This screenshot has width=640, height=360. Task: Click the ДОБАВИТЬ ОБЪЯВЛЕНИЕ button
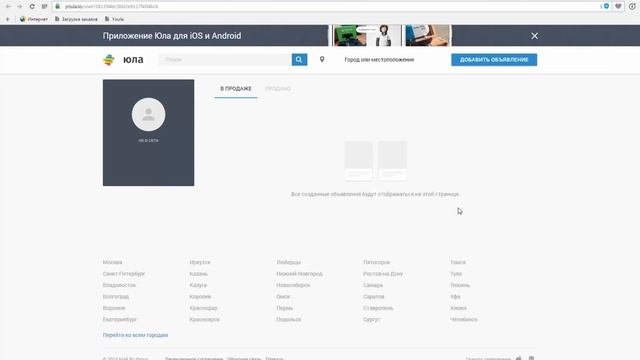[x=494, y=60]
